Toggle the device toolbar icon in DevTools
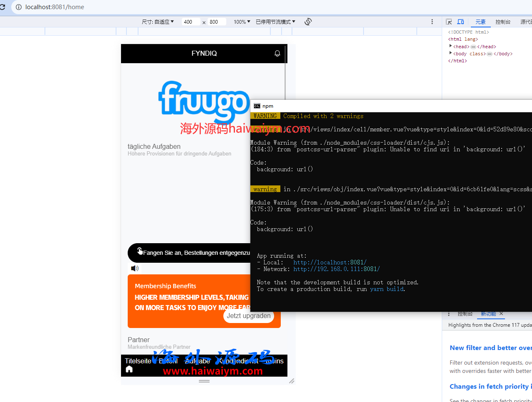532x402 pixels. 460,22
